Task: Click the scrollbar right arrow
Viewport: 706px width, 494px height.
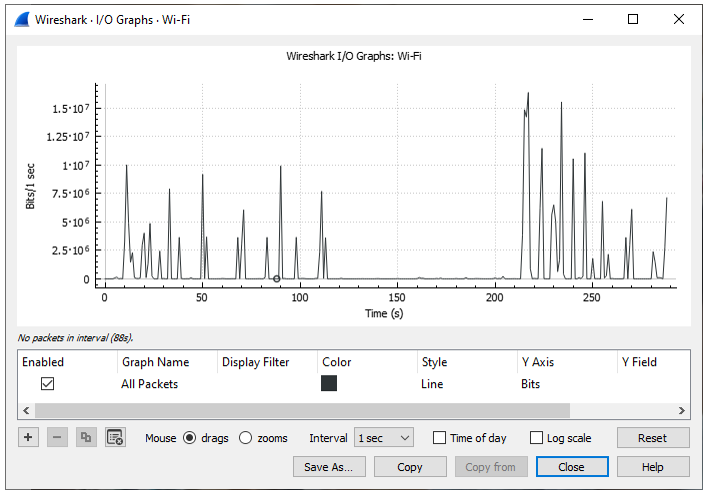Action: (682, 410)
